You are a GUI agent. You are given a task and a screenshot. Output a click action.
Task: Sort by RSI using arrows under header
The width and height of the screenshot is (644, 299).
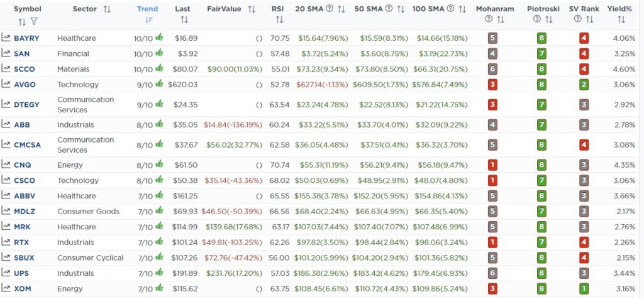click(x=279, y=19)
